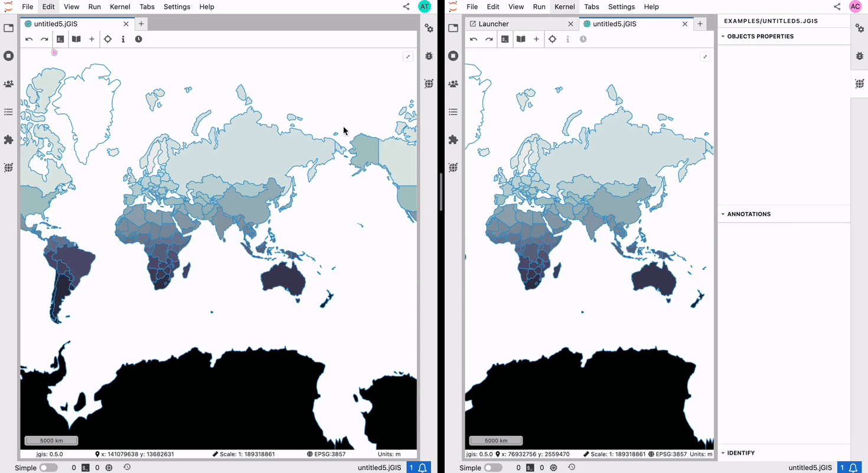
Task: Click the add layer plus in right toolbar
Action: coord(536,39)
